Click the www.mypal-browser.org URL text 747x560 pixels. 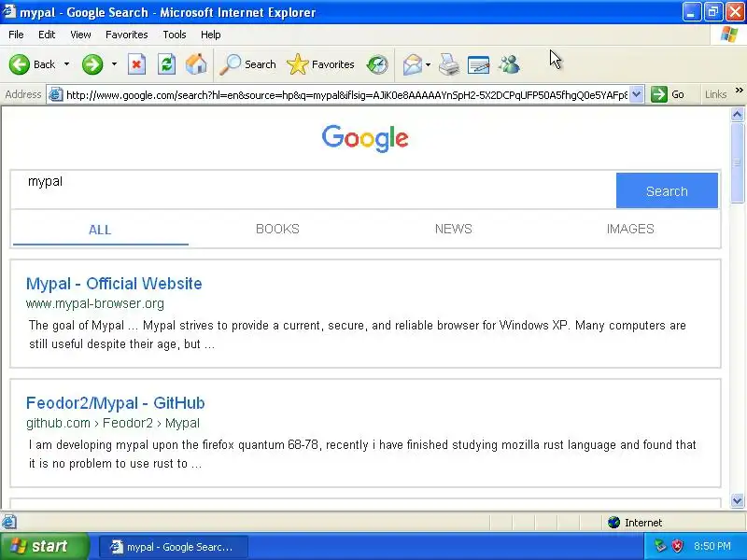95,303
